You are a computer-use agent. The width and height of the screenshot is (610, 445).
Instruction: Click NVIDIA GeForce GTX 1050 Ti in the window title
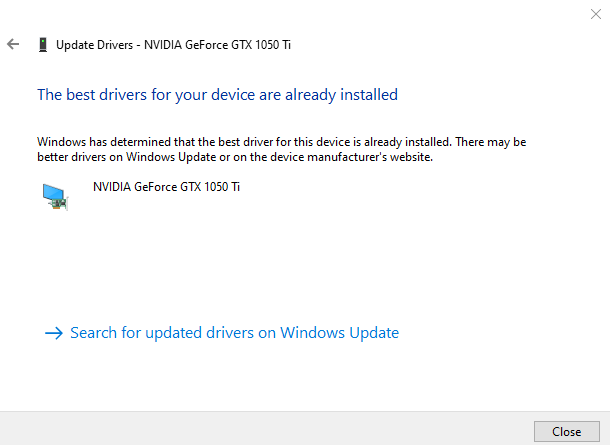[x=217, y=44]
